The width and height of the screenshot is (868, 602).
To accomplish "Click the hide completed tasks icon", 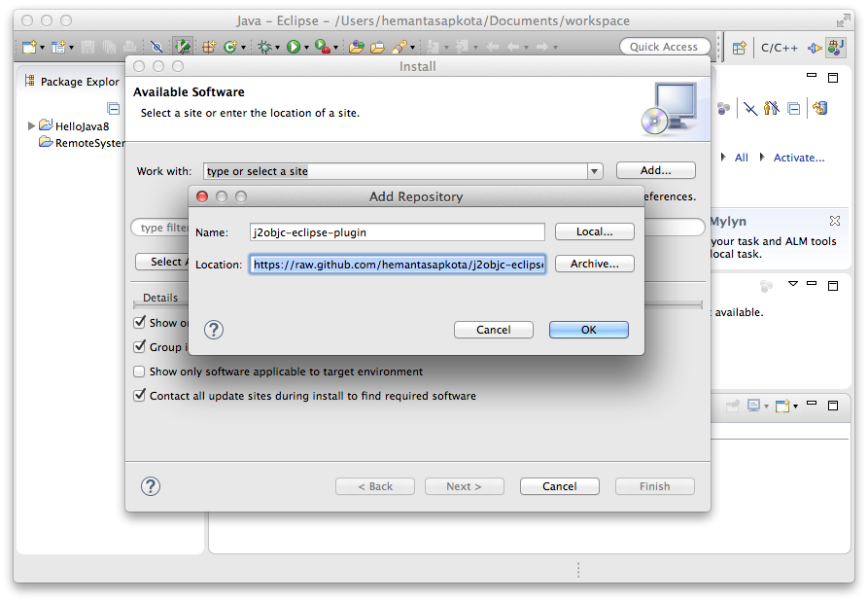I will click(x=750, y=109).
